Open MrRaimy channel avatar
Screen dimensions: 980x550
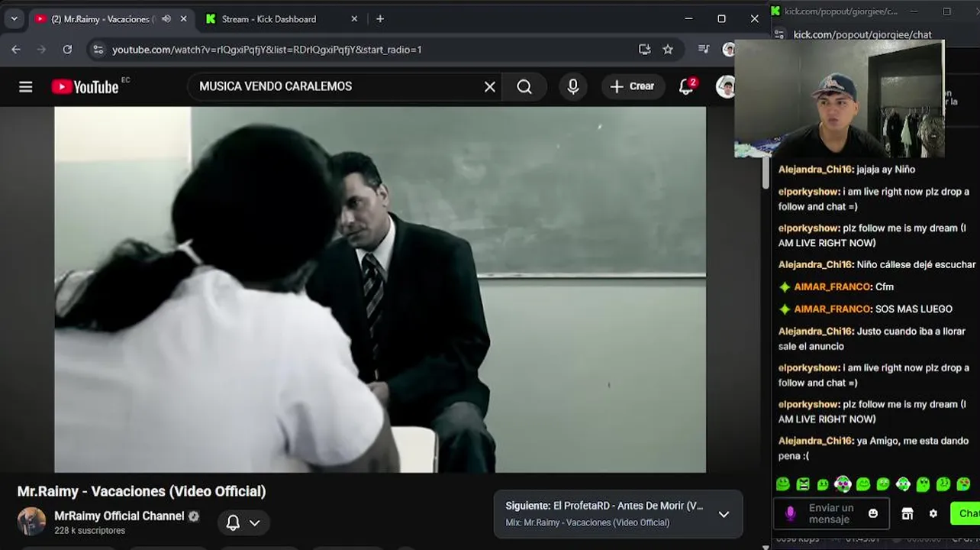tap(32, 522)
